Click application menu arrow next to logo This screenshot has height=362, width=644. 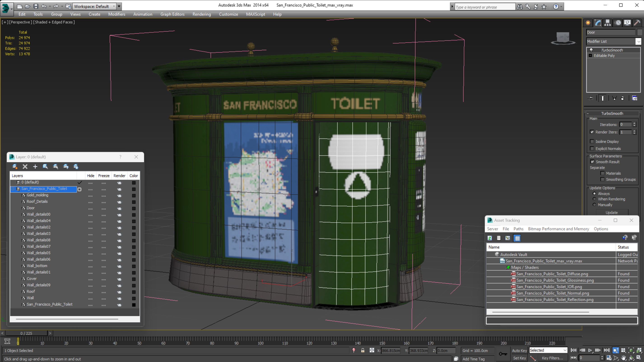coord(12,9)
